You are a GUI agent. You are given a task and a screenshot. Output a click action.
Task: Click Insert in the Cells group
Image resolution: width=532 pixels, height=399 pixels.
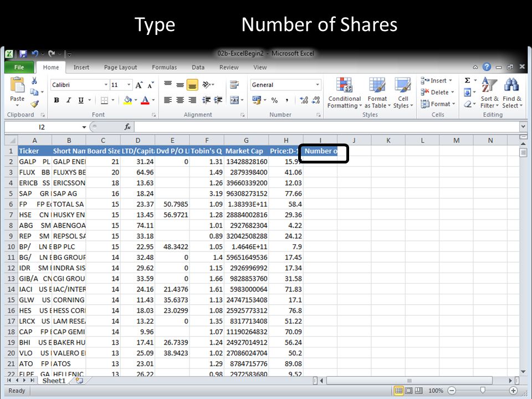(x=436, y=80)
